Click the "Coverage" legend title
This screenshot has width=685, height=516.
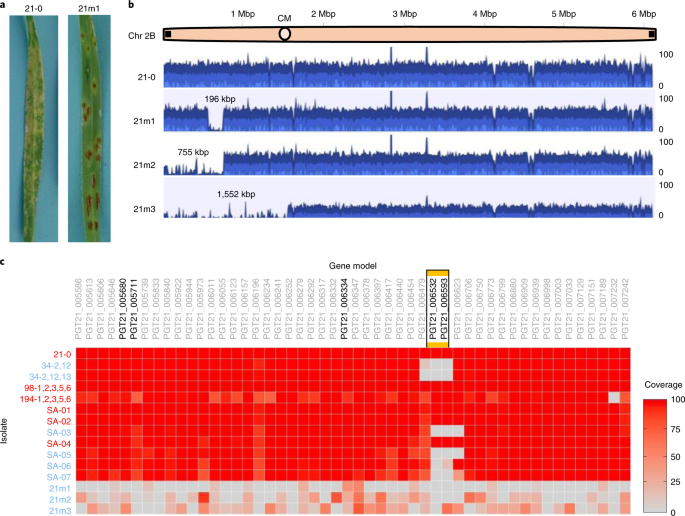[663, 385]
